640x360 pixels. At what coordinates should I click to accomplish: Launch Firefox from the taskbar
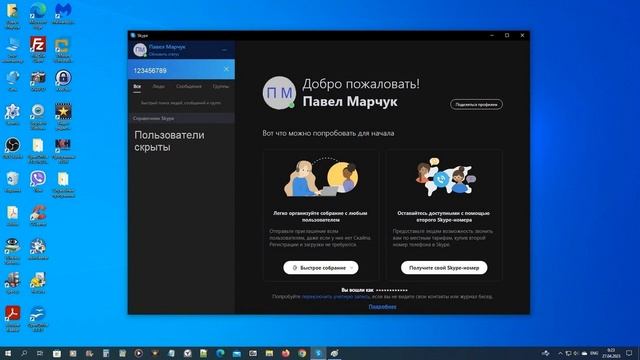286,353
